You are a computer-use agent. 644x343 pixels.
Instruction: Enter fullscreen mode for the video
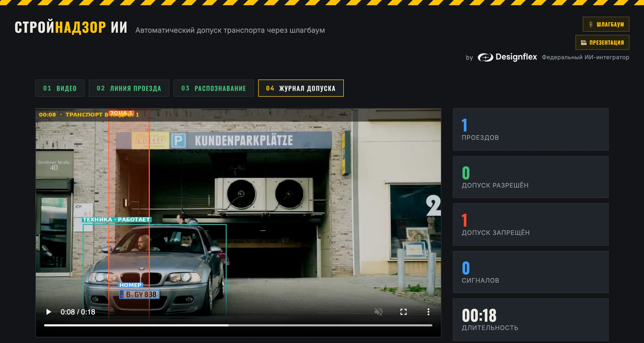coord(404,312)
